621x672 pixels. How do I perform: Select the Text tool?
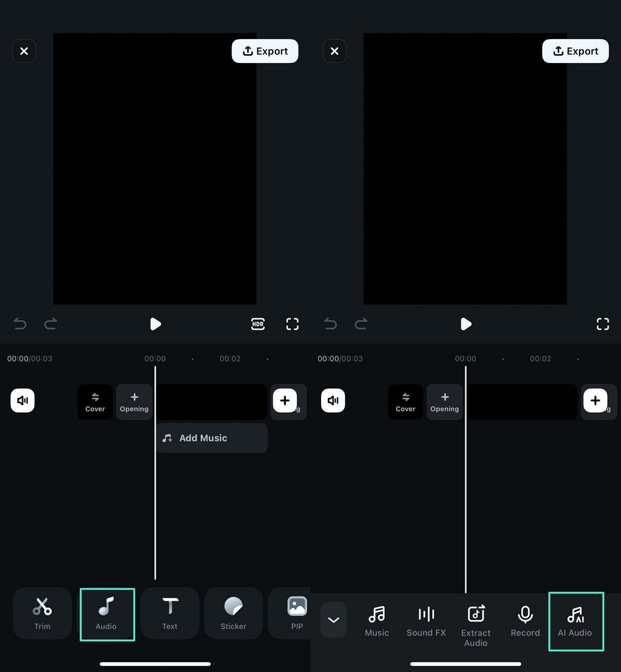[170, 614]
